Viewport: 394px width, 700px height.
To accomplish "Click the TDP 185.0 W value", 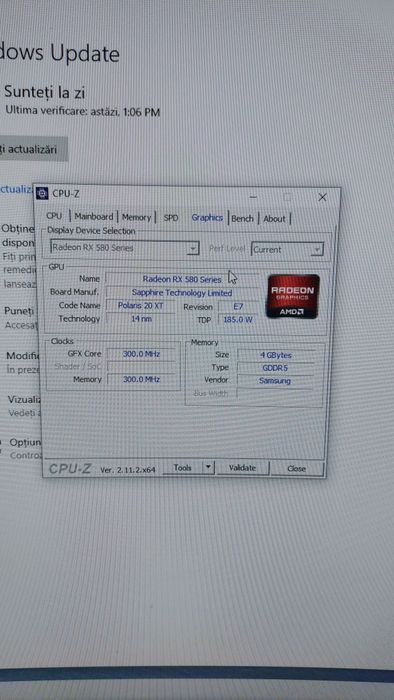I will pyautogui.click(x=237, y=320).
